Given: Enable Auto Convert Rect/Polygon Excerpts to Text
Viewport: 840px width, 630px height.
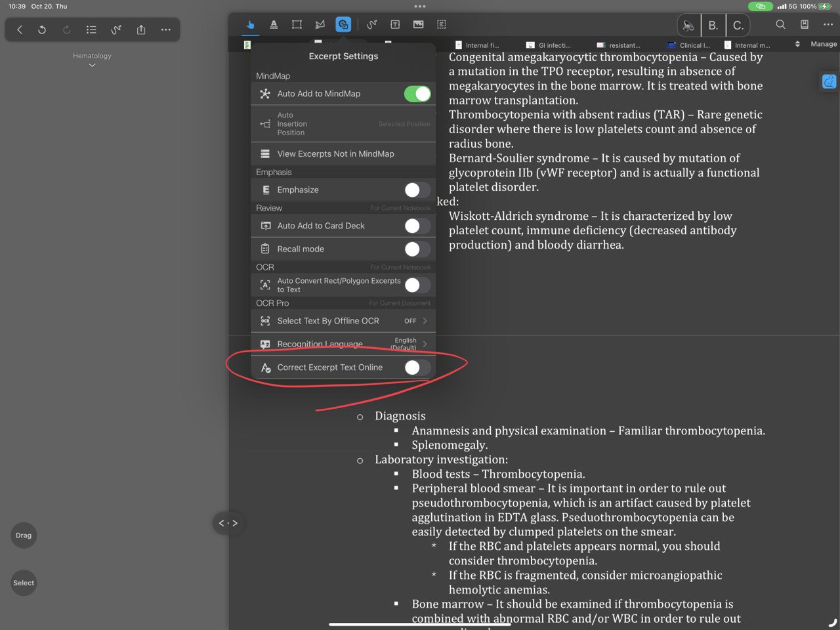Looking at the screenshot, I should [x=417, y=285].
